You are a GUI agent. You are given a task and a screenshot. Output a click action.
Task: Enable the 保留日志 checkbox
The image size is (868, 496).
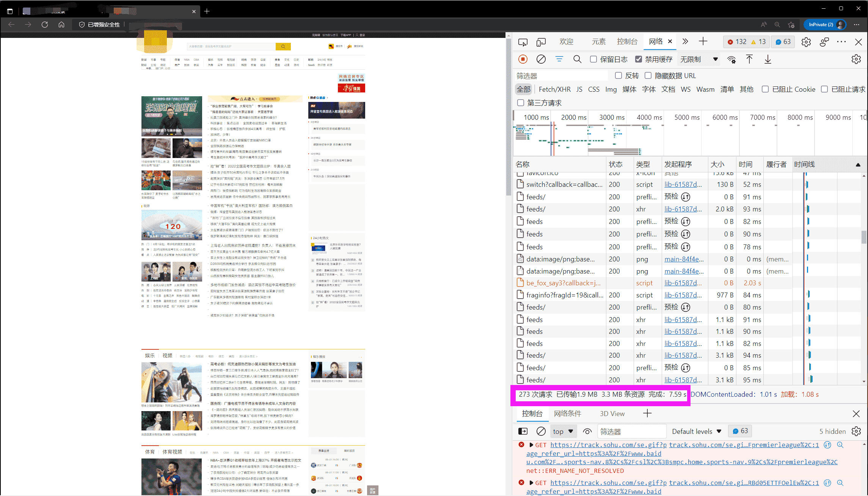click(x=593, y=59)
